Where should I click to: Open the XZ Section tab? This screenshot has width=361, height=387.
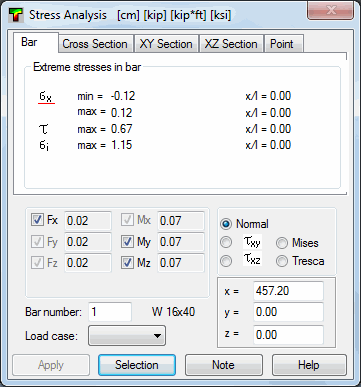tap(231, 44)
